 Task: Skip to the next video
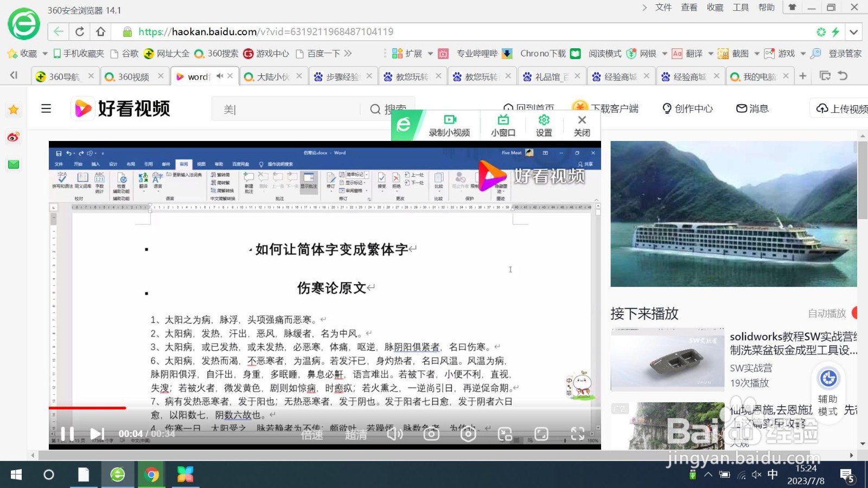coord(97,434)
